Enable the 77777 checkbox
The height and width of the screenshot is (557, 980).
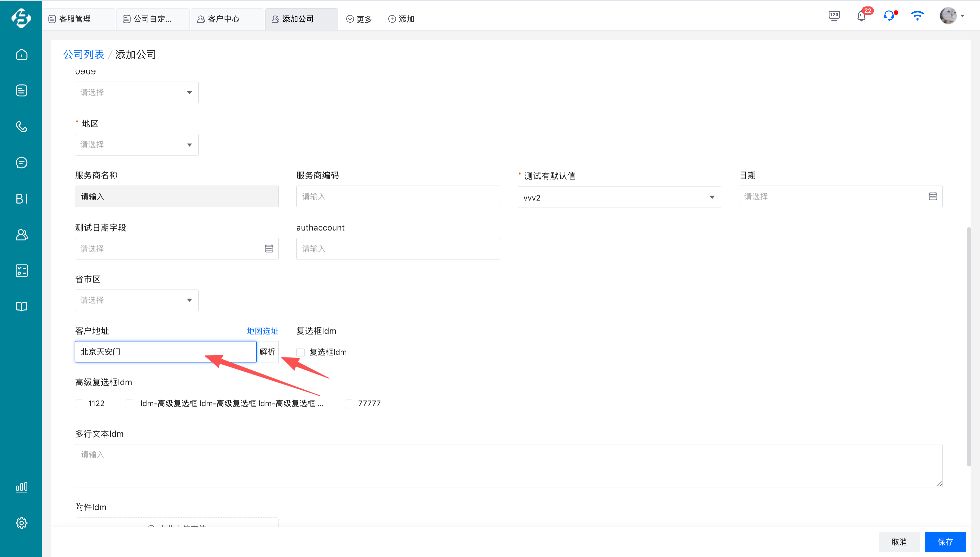[x=349, y=404]
